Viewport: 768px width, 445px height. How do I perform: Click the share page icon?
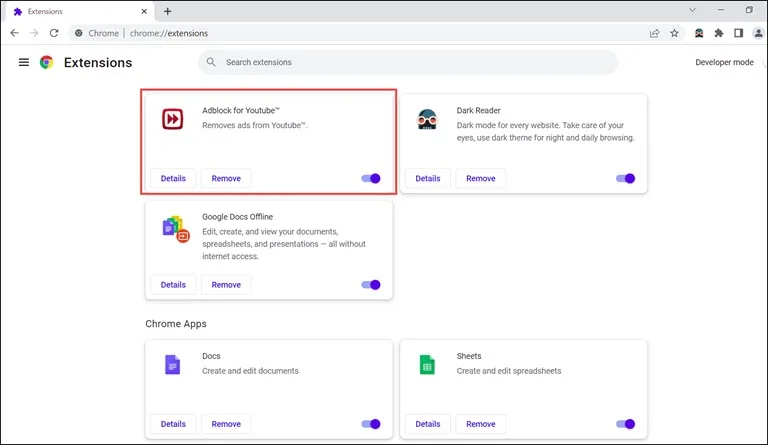[x=654, y=33]
